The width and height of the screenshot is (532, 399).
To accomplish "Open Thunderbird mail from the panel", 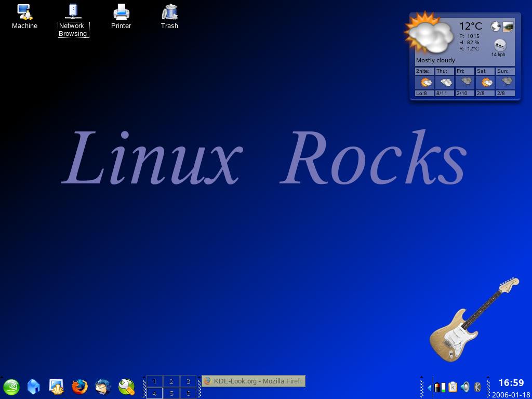I will click(102, 387).
